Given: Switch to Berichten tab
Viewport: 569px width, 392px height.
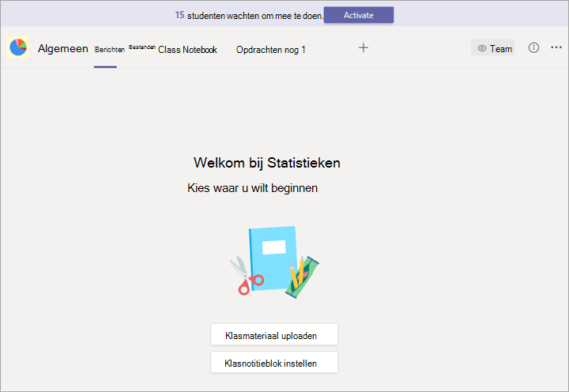Looking at the screenshot, I should [110, 49].
